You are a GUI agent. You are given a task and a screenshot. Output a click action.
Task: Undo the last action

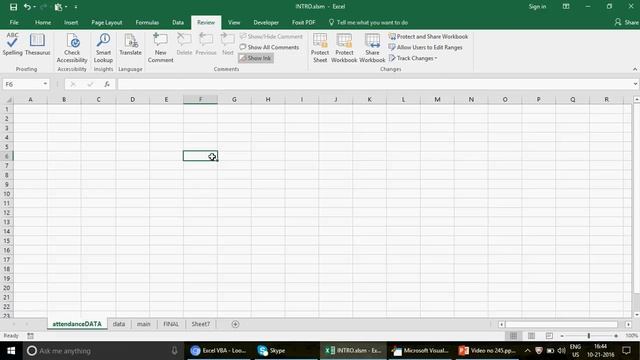27,7
